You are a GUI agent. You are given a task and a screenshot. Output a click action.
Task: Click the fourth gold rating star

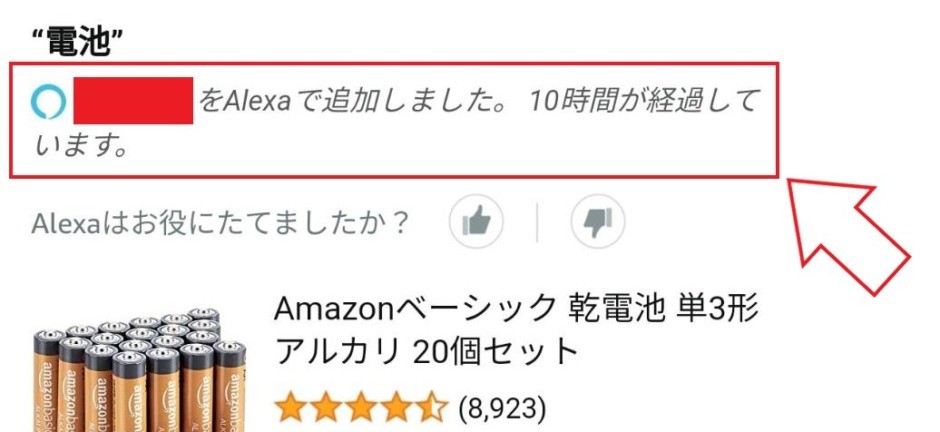coord(397,407)
